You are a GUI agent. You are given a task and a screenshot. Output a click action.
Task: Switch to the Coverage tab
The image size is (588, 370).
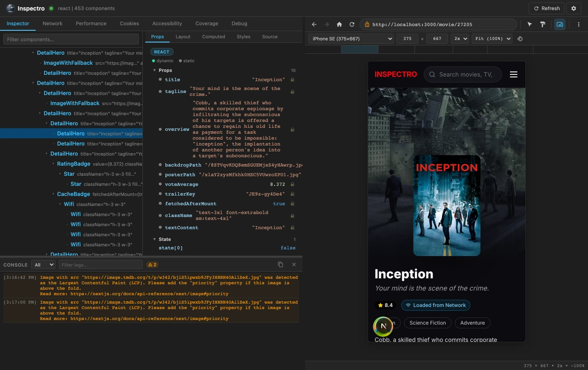(207, 24)
